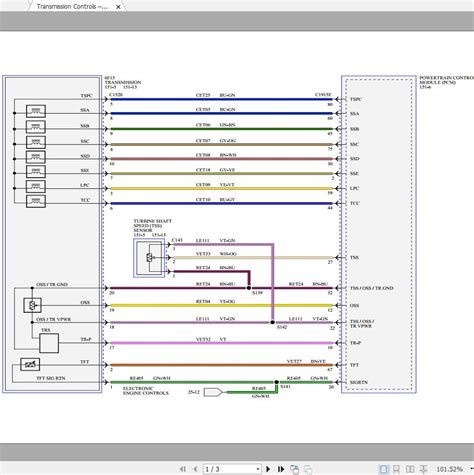Viewport: 474px width, 475px height.
Task: Click the previous view icon
Action: (294, 469)
